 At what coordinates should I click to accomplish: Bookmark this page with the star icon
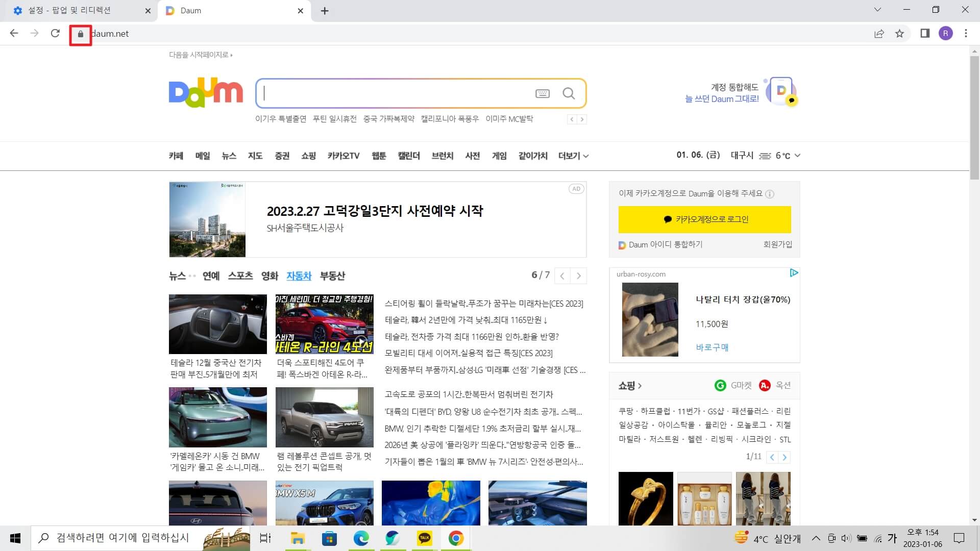pos(900,33)
